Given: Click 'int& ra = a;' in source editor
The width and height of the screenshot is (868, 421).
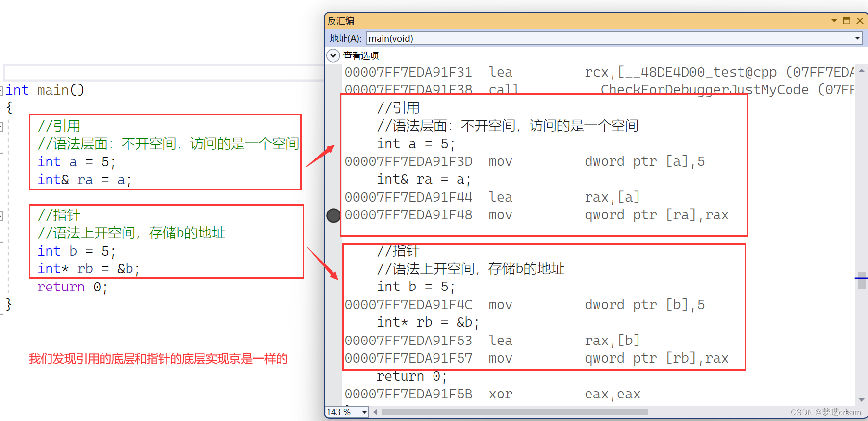Looking at the screenshot, I should (84, 180).
